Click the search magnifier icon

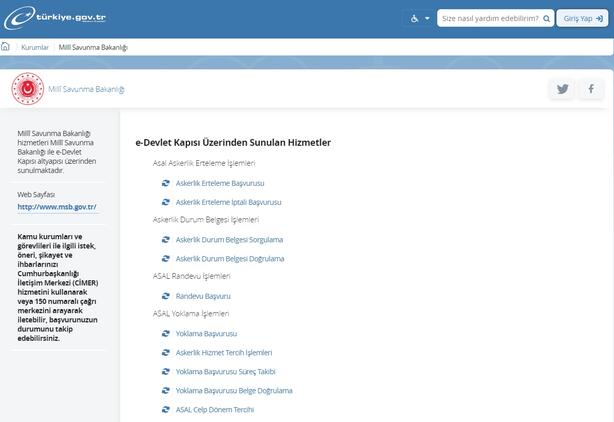(x=547, y=18)
